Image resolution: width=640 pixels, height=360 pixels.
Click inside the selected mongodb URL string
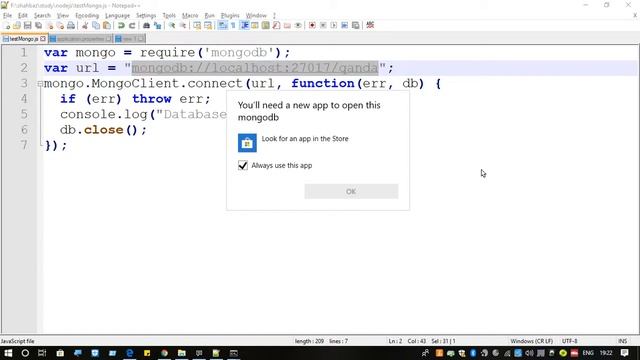(255, 68)
